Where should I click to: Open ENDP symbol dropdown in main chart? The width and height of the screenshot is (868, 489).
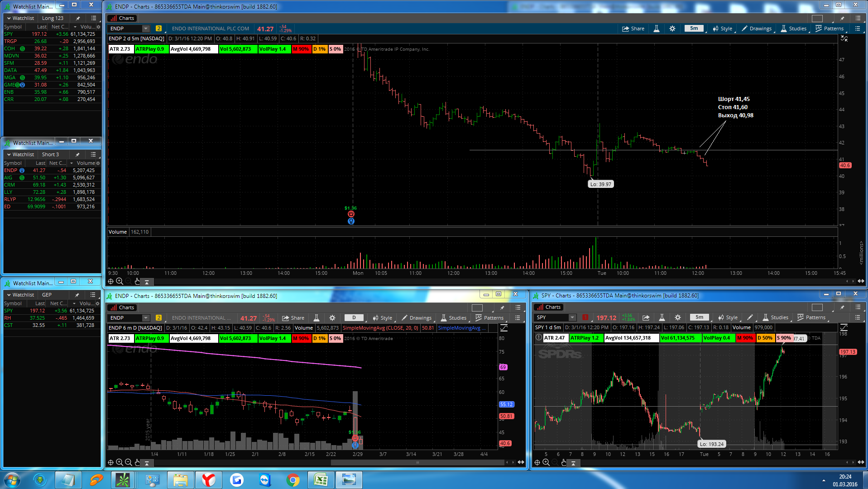146,29
